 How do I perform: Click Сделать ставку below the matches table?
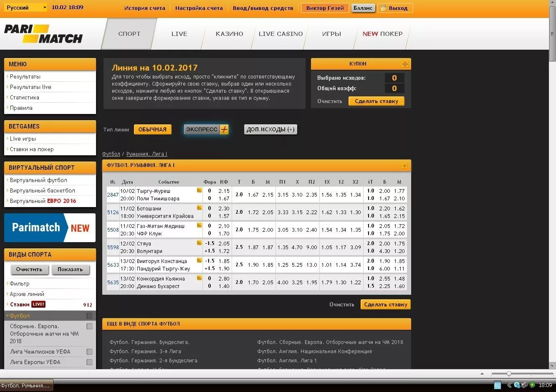386,304
